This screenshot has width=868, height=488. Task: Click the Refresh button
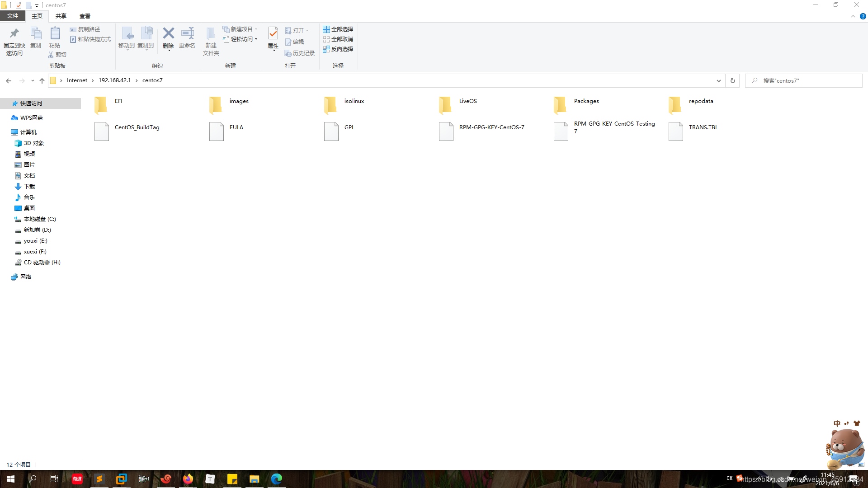(x=733, y=81)
